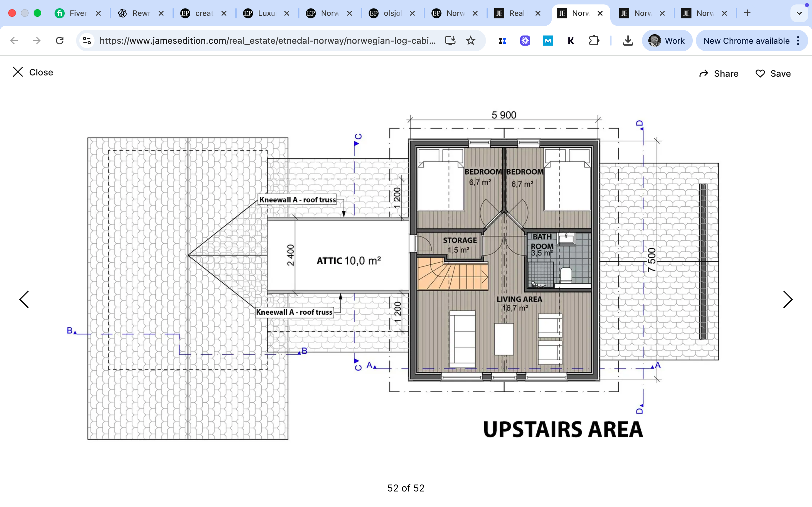View site information icon
Screen dimensions: 812x507
pos(87,41)
